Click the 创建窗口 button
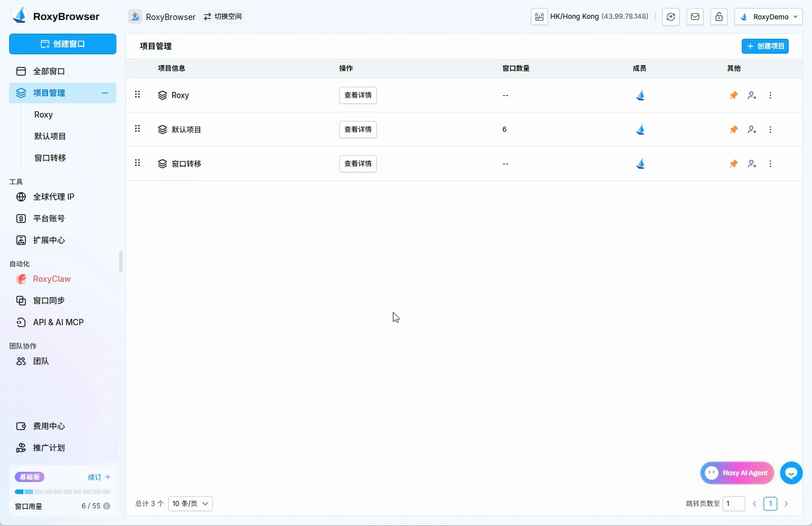This screenshot has width=812, height=526. point(63,44)
